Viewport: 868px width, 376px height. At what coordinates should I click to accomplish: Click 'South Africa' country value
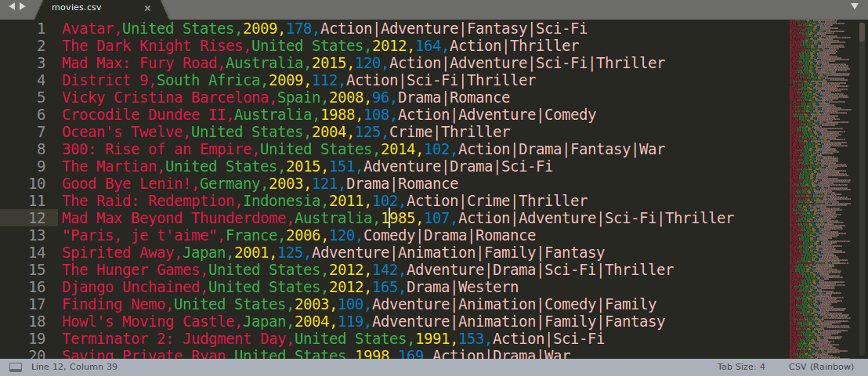[208, 81]
